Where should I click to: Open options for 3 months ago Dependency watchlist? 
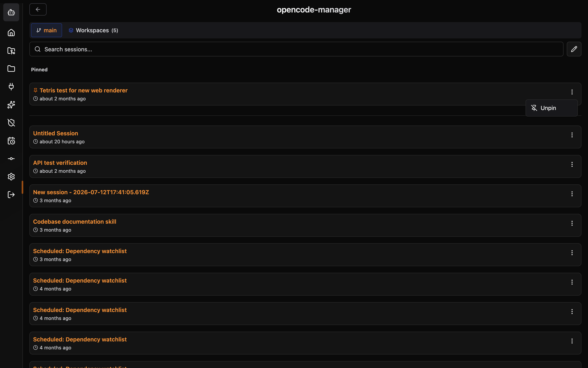pyautogui.click(x=572, y=253)
